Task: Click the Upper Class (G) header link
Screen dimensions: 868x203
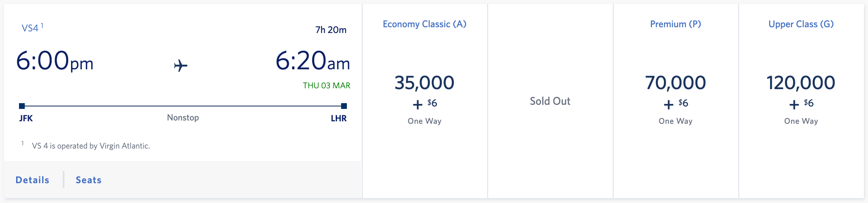Action: pyautogui.click(x=801, y=24)
